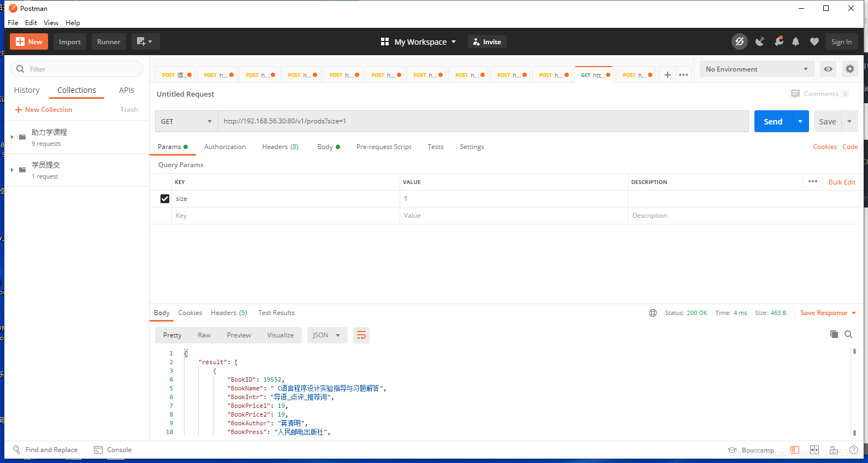The height and width of the screenshot is (463, 868).
Task: Open the Save button dropdown arrow
Action: [849, 121]
